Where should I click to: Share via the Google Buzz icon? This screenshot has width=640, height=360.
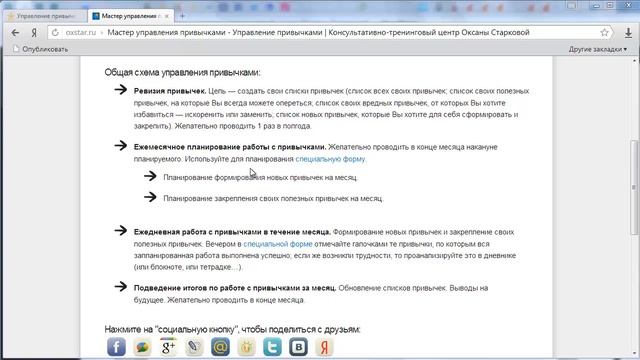pyautogui.click(x=142, y=347)
